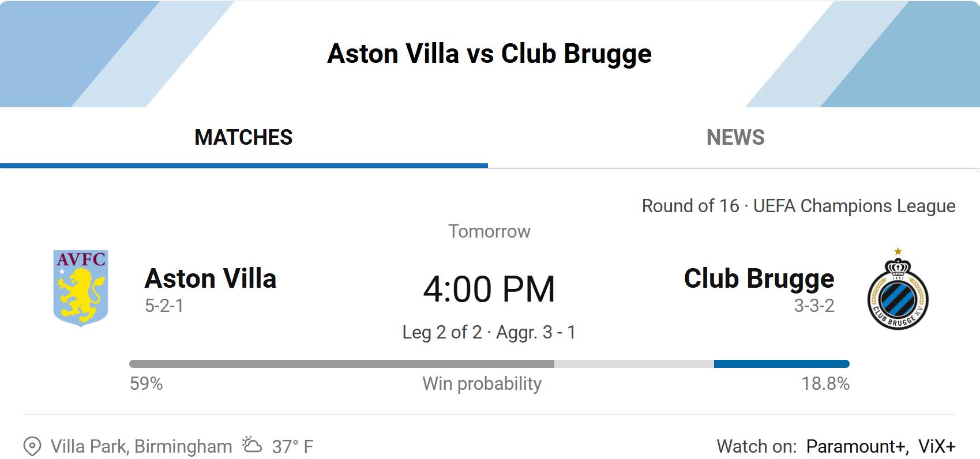Screen dimensions: 980x459
Task: Click the blue Club Brugge probability bar segment
Action: click(782, 364)
